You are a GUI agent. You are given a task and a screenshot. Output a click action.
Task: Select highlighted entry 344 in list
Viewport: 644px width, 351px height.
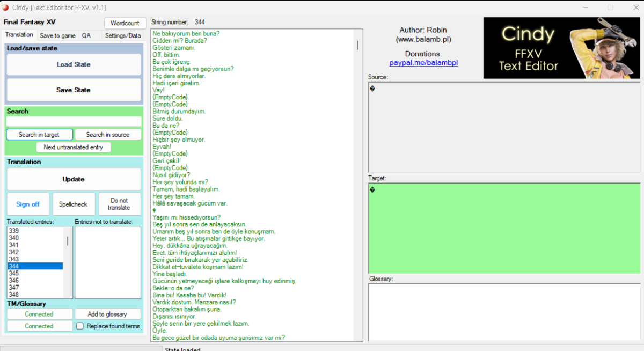[35, 266]
